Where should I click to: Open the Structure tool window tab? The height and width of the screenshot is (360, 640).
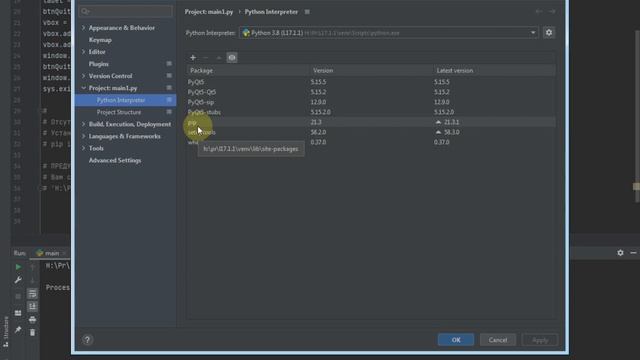point(5,331)
